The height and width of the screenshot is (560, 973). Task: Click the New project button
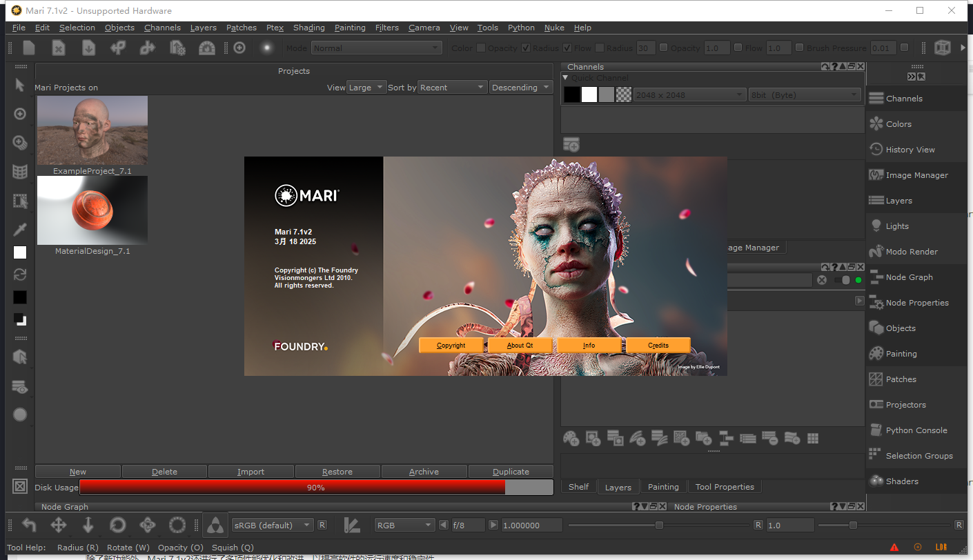coord(78,472)
